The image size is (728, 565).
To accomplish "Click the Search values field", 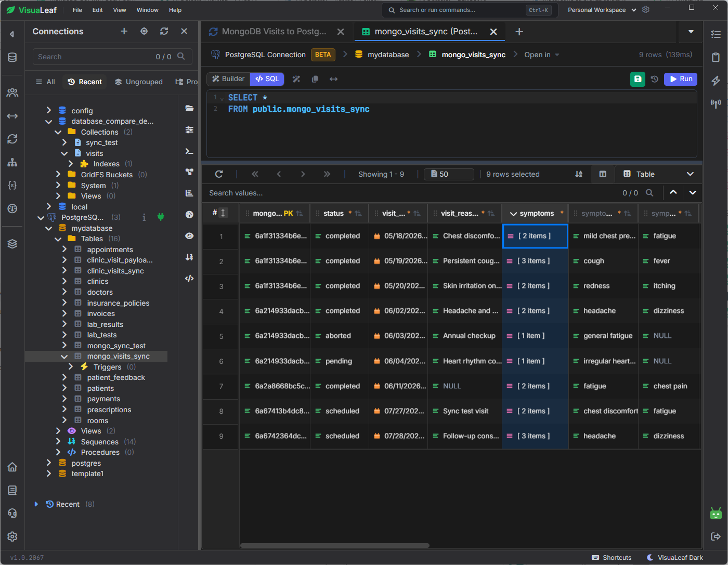I will tap(411, 193).
